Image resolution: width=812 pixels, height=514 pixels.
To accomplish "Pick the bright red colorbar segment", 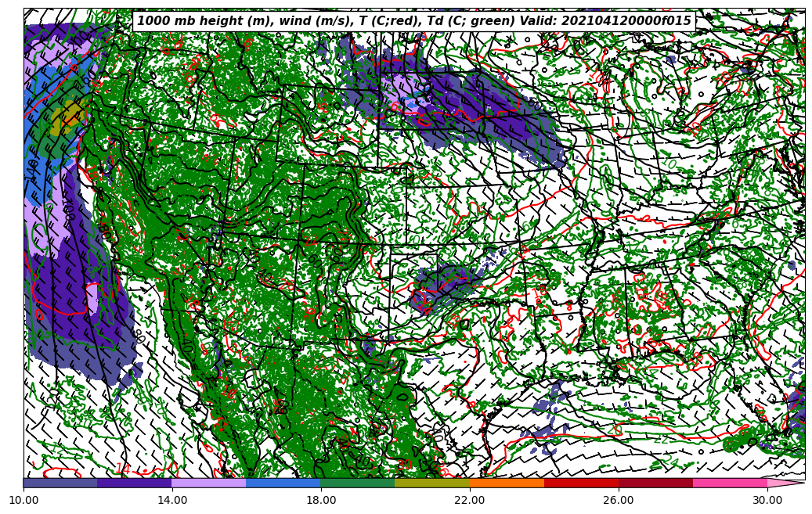I will pyautogui.click(x=581, y=483).
